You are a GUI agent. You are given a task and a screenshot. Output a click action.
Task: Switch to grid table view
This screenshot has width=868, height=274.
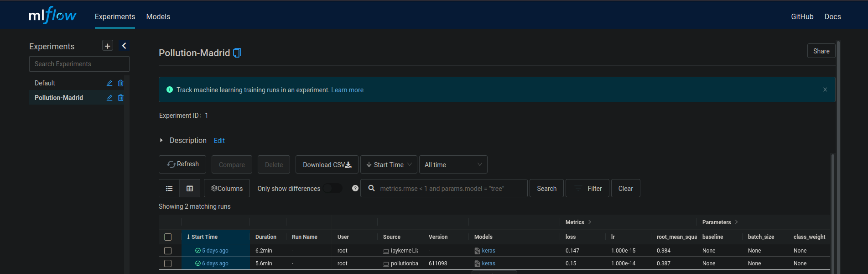190,188
